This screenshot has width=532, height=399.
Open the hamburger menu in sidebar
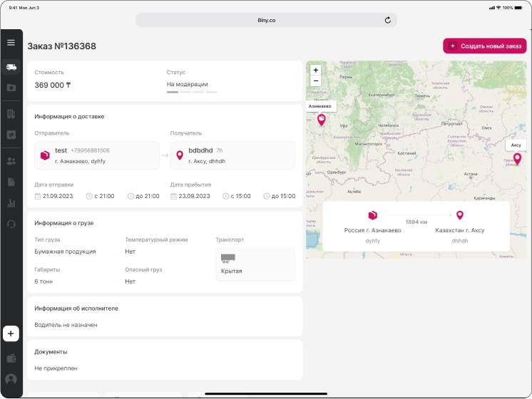pyautogui.click(x=11, y=43)
